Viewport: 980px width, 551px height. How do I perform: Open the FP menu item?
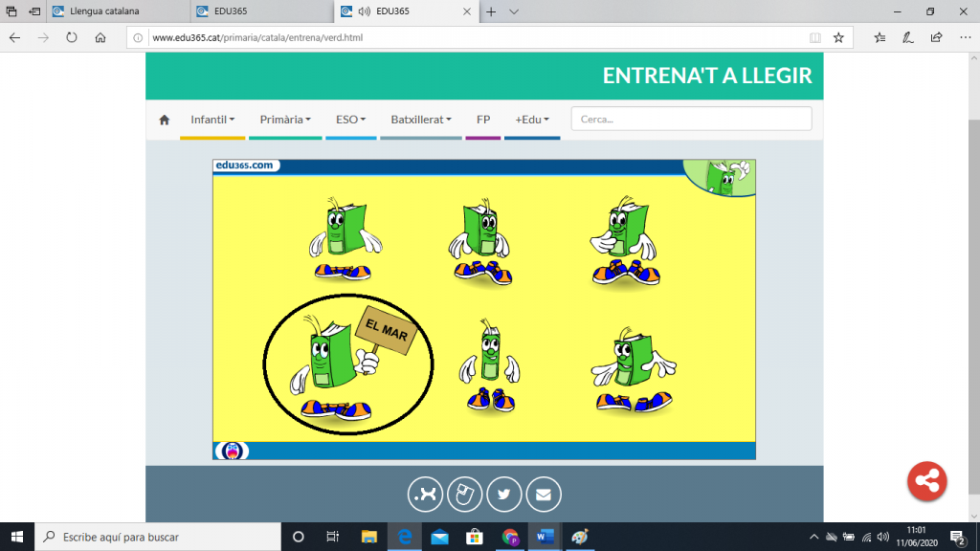(x=483, y=120)
